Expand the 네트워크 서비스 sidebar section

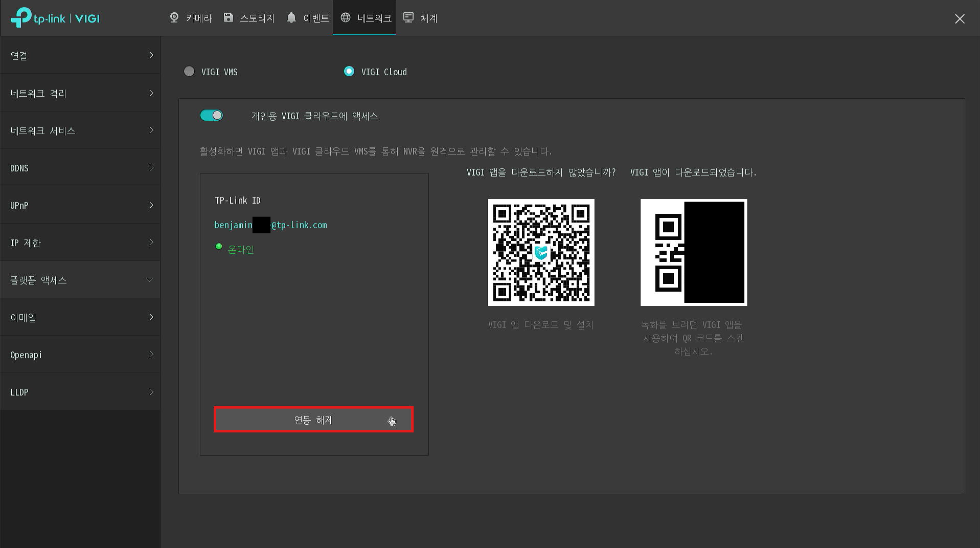pyautogui.click(x=80, y=130)
